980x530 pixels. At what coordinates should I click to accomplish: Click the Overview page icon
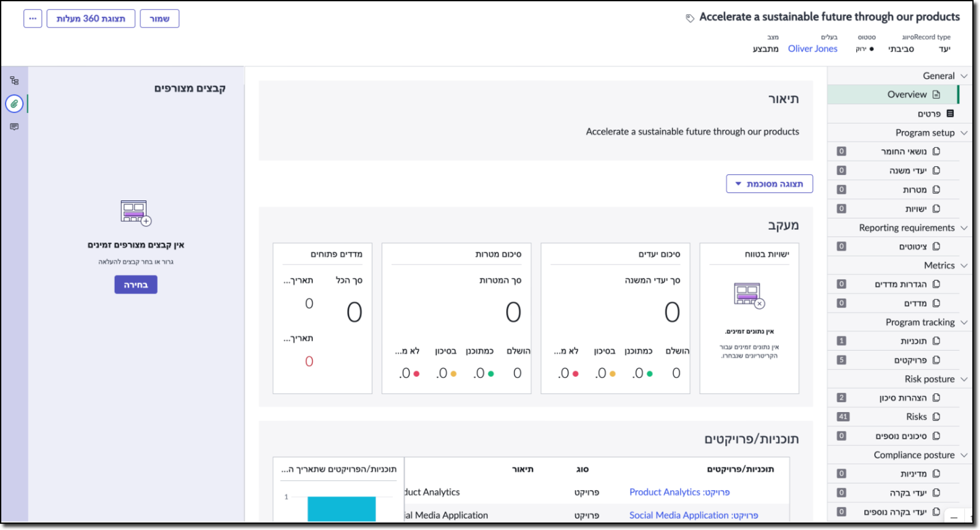pos(936,95)
